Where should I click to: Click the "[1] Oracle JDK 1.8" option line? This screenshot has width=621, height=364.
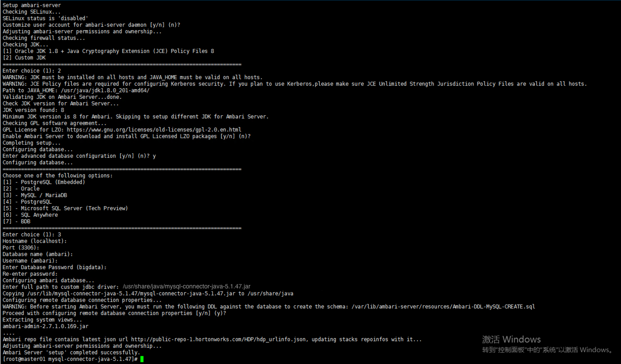click(108, 51)
